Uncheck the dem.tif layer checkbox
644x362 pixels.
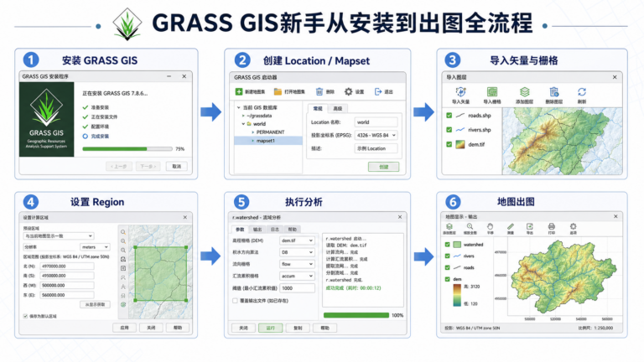tap(449, 144)
